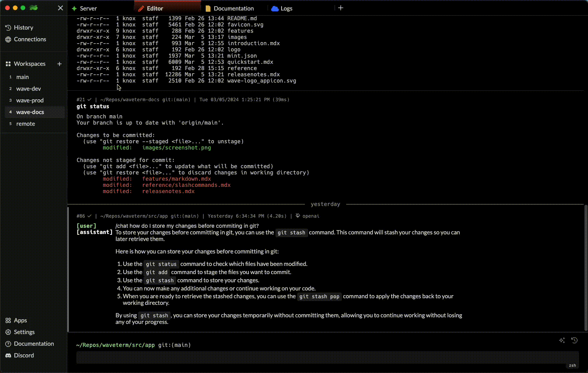Screen dimensions: 588x373
Task: Click 'On branch main' output line
Action: [100, 116]
